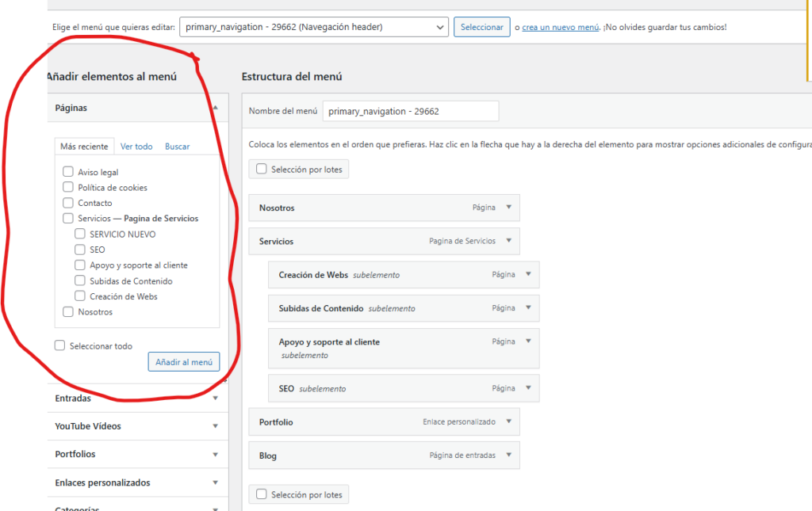Click the Añadir al menú button
This screenshot has height=511, width=812.
tap(184, 362)
